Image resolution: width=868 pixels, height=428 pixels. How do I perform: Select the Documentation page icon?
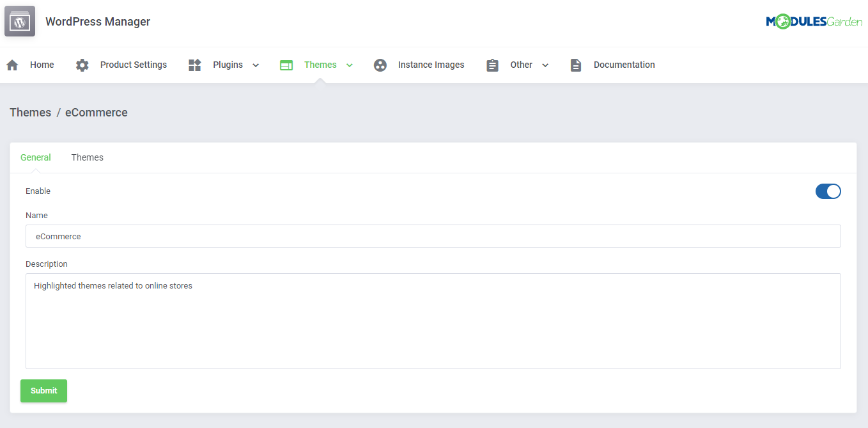pyautogui.click(x=575, y=65)
